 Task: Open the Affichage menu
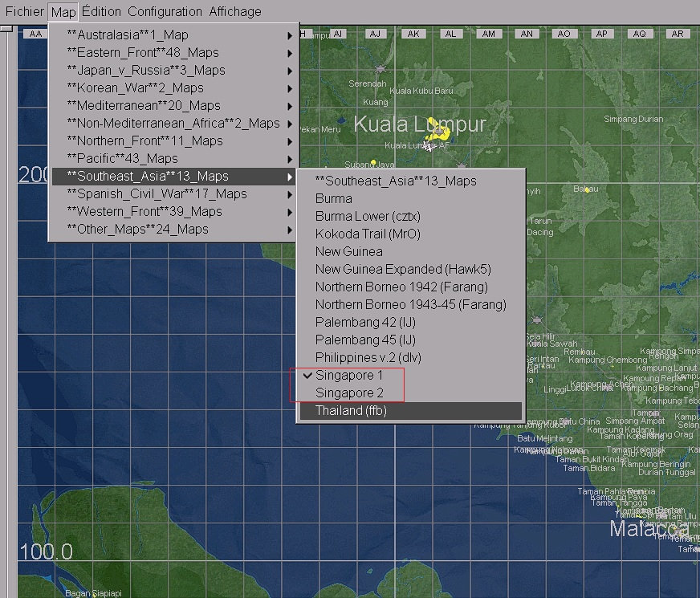pyautogui.click(x=235, y=11)
